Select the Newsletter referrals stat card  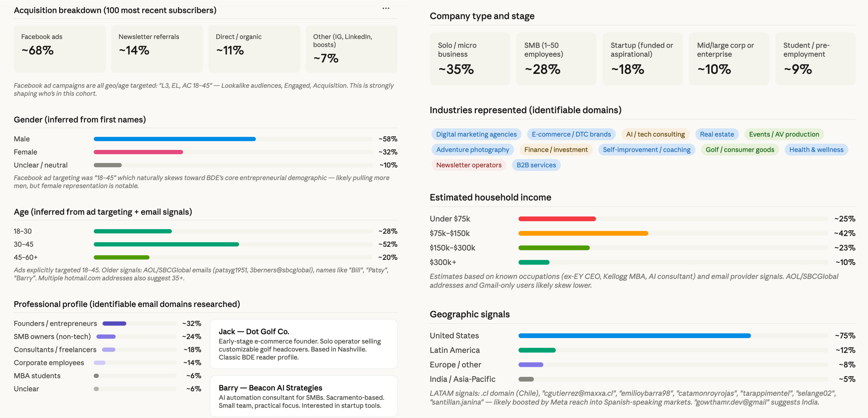[x=157, y=49]
